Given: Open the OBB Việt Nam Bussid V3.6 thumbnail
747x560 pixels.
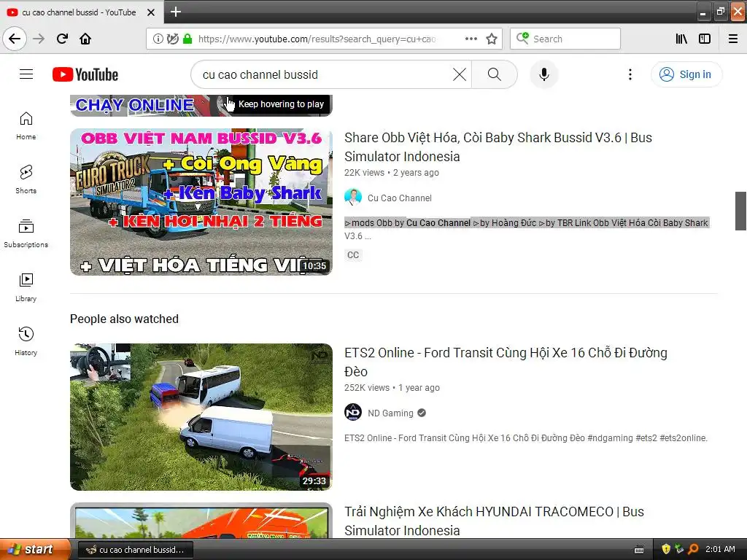Looking at the screenshot, I should point(201,202).
